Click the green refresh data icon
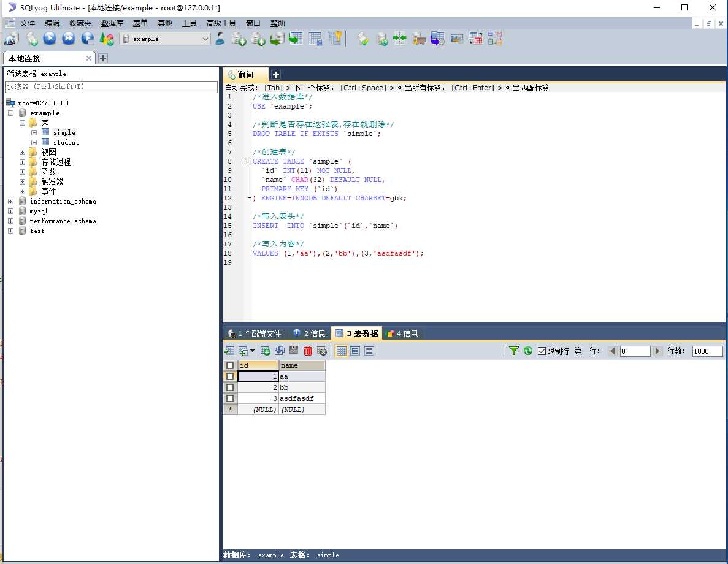The height and width of the screenshot is (564, 728). coord(528,351)
